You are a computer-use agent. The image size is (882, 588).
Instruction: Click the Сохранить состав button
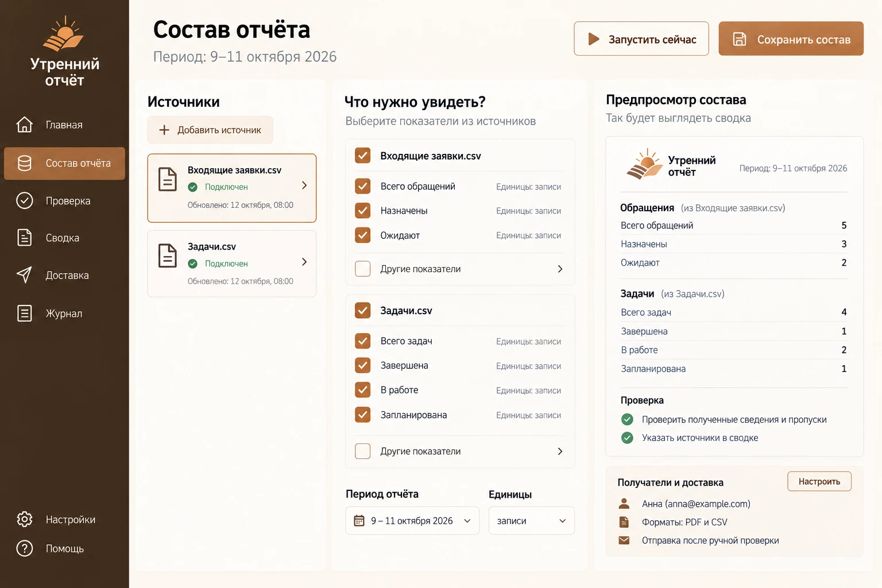pos(791,38)
